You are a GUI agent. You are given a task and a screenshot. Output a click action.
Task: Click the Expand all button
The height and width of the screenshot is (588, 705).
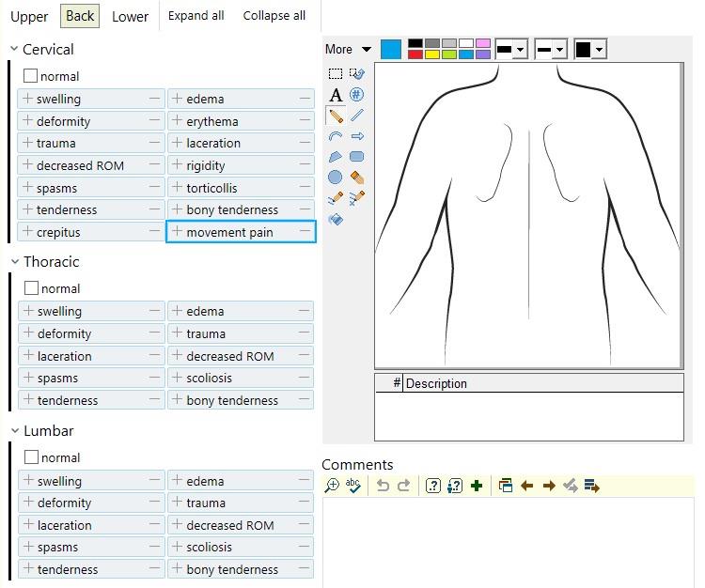coord(196,16)
